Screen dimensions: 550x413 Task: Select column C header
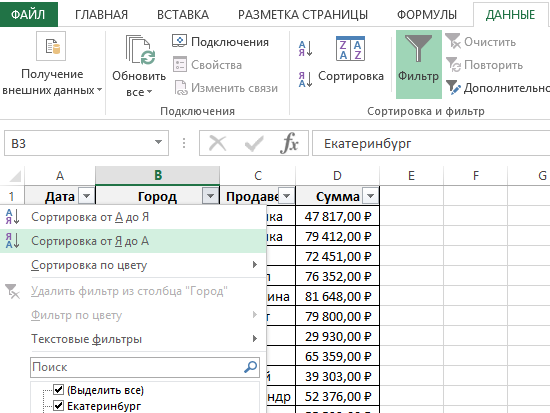[258, 175]
